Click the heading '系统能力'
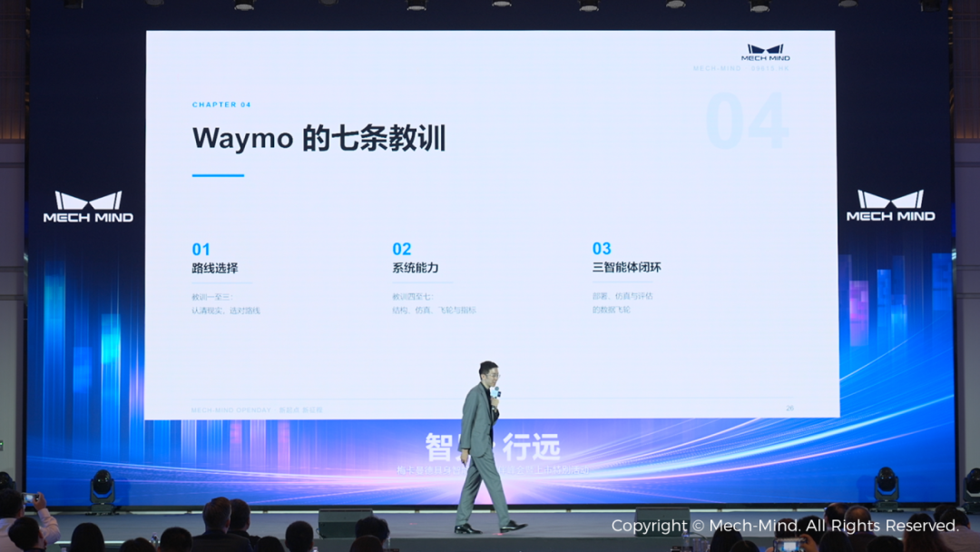 click(416, 268)
